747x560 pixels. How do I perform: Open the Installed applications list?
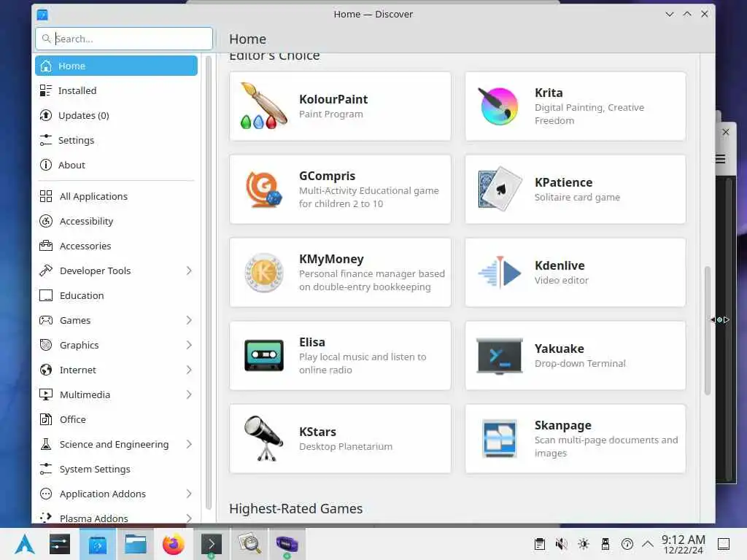pyautogui.click(x=116, y=90)
